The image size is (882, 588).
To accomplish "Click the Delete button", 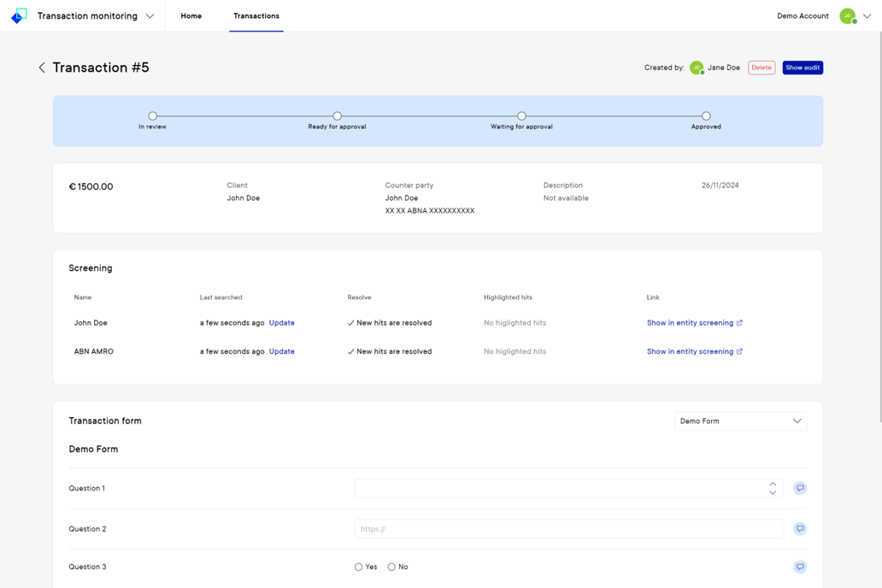I will pyautogui.click(x=761, y=68).
